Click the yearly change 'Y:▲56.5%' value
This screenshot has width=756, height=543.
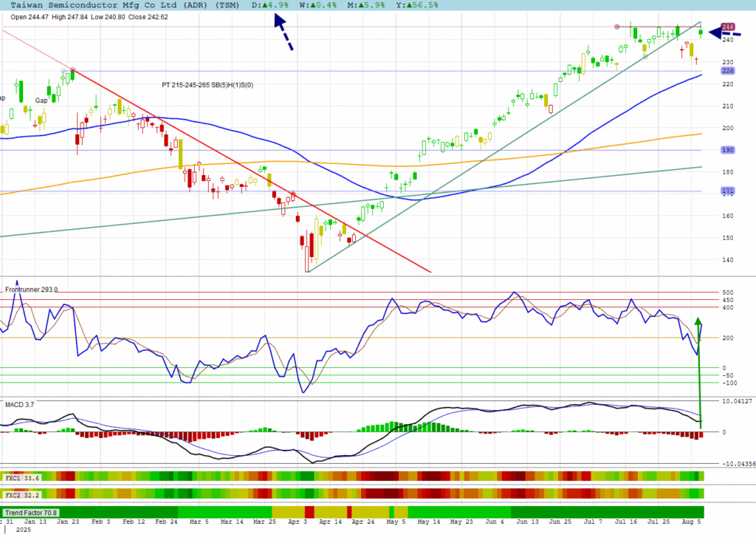[417, 5]
